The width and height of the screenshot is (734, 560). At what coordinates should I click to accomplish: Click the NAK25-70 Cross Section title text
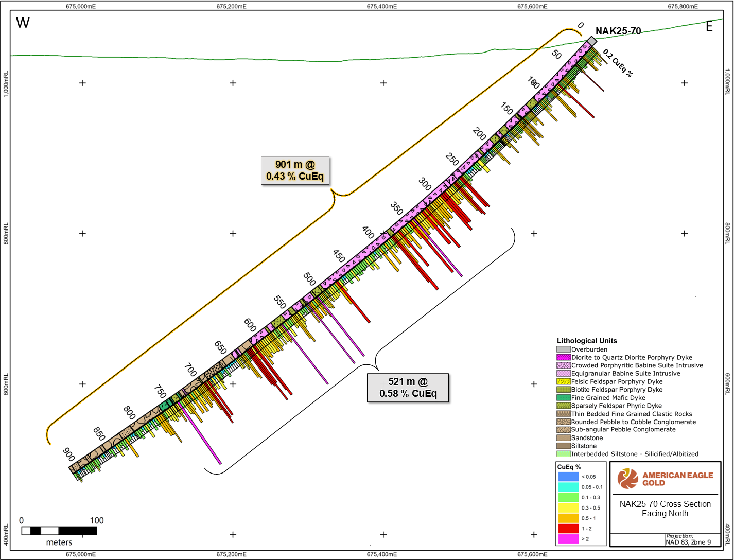[x=665, y=509]
